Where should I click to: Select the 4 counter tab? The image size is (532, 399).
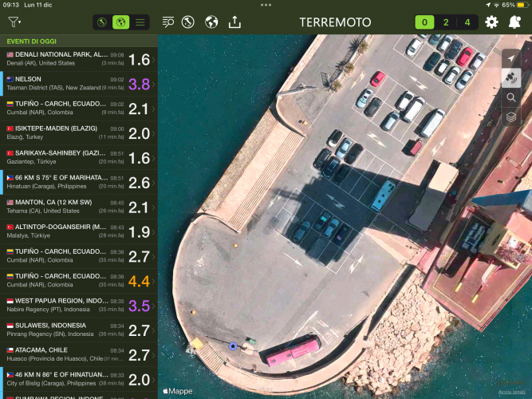pyautogui.click(x=467, y=22)
